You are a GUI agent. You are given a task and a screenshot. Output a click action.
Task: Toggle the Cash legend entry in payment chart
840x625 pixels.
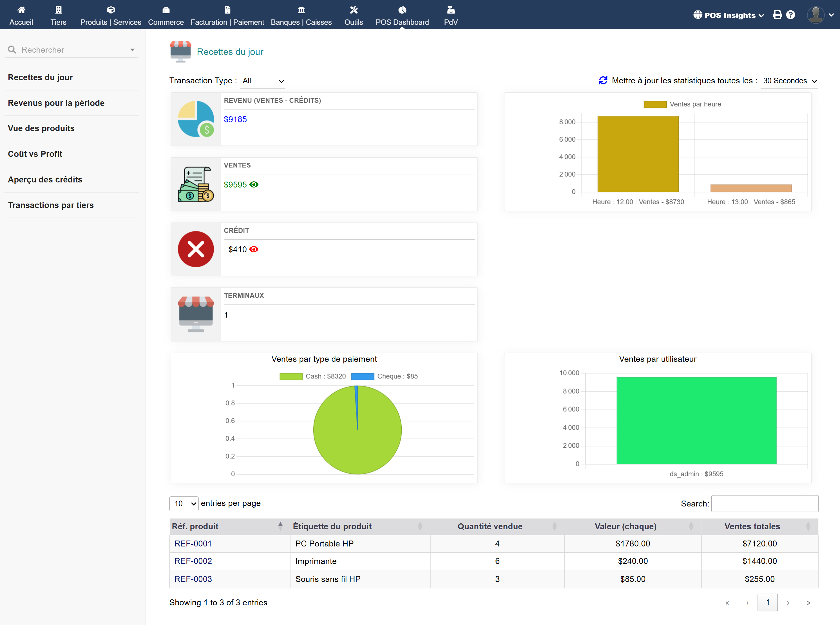tap(312, 376)
